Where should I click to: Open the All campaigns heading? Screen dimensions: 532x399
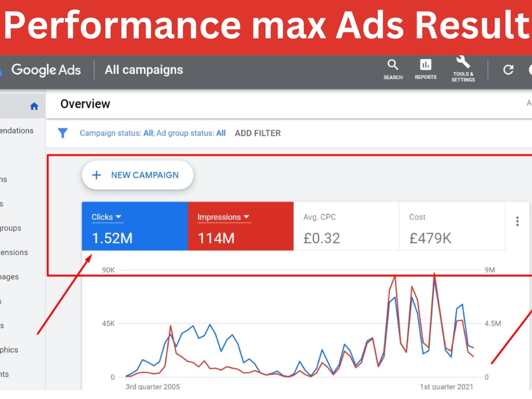tap(144, 70)
